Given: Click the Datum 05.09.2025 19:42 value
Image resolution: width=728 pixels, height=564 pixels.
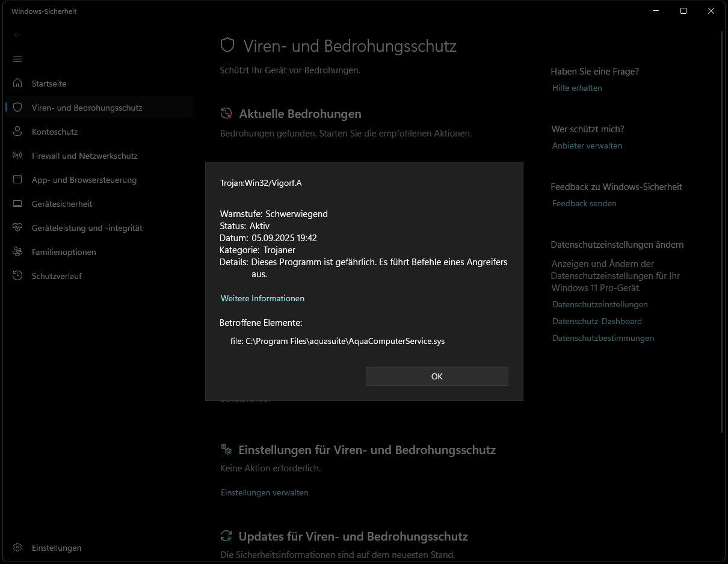Looking at the screenshot, I should [x=284, y=238].
